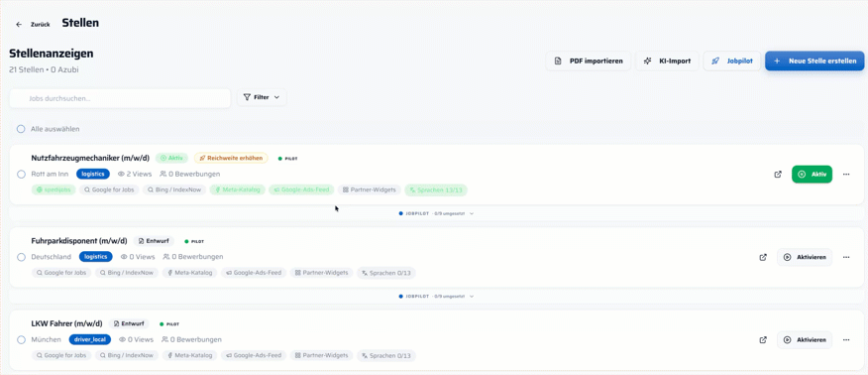Select the LKW Fahrer job checkbox
The image size is (868, 375).
21,339
